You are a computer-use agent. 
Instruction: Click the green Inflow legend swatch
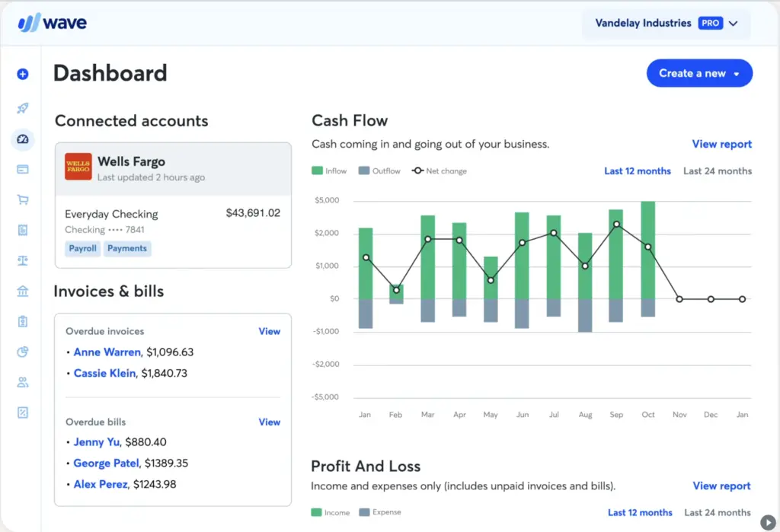point(318,171)
